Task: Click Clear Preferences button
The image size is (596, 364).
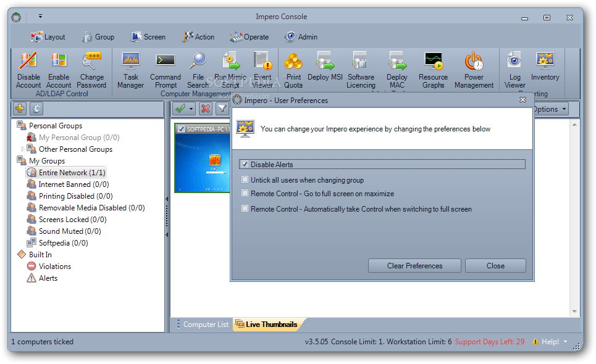Action: pos(414,266)
